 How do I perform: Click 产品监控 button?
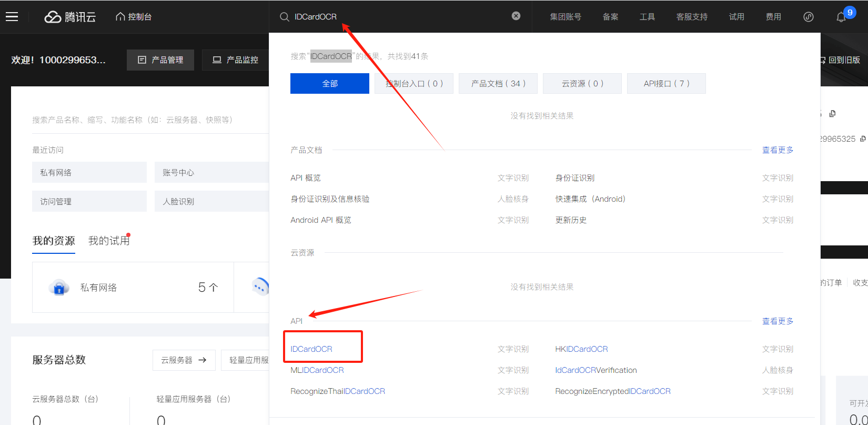pos(235,60)
